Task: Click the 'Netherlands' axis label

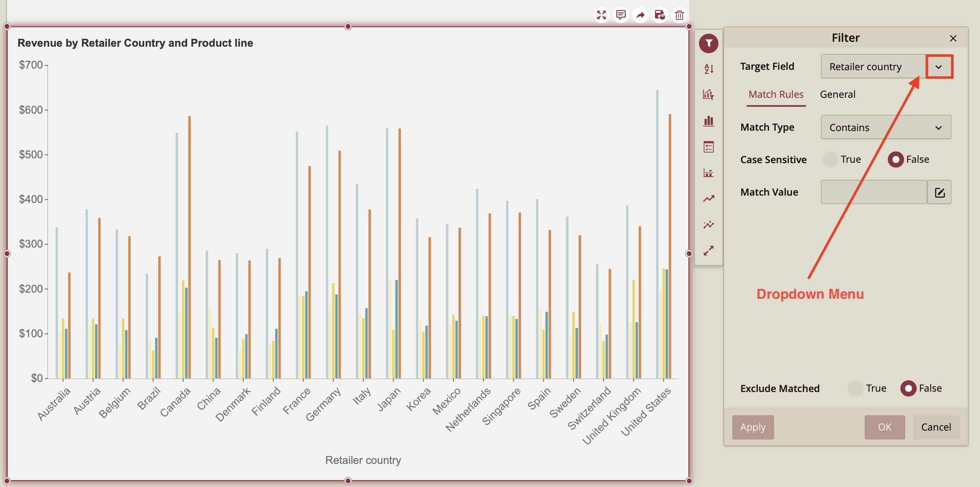Action: coord(468,409)
